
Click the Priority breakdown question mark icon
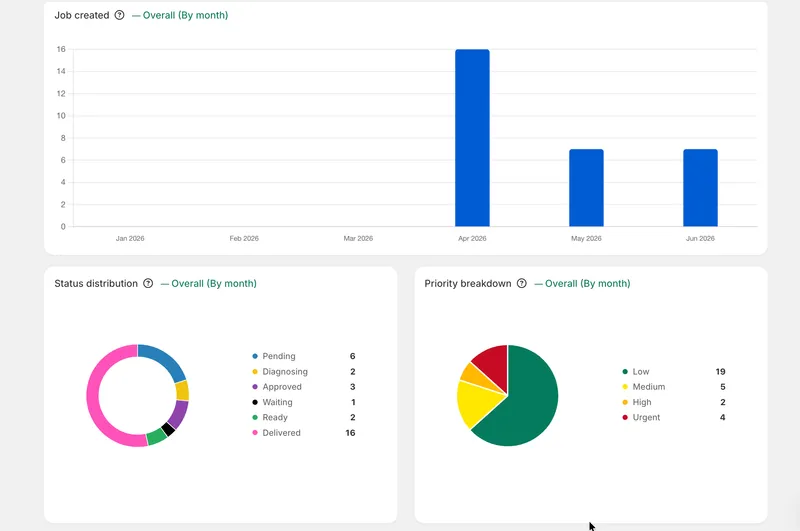pos(521,284)
